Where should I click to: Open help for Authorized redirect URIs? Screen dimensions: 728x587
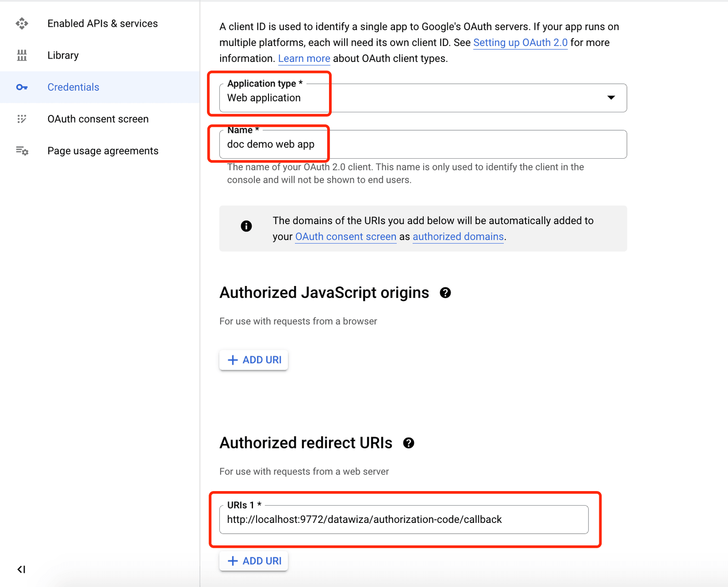click(409, 443)
